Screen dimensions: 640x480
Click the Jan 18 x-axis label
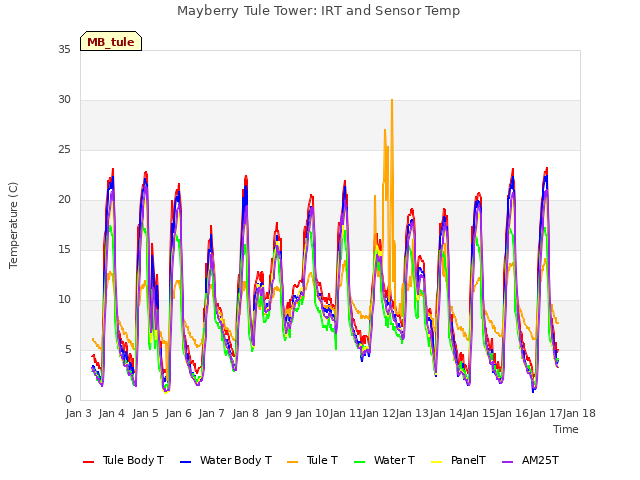click(x=579, y=413)
